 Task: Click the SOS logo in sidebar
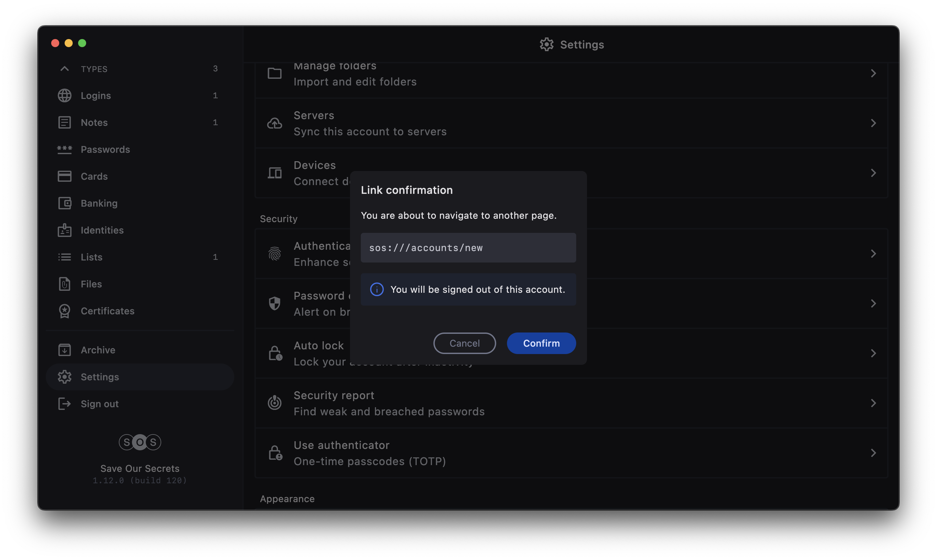(x=140, y=442)
